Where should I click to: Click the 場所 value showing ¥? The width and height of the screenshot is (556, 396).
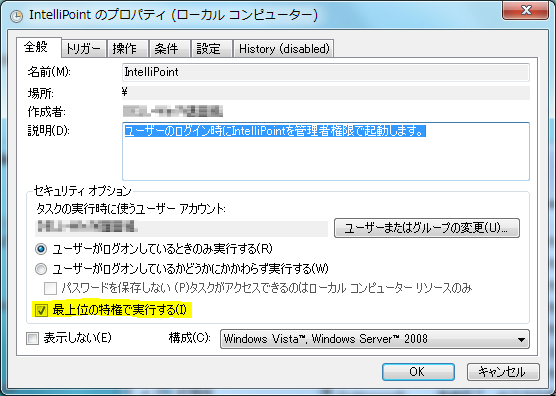point(326,93)
